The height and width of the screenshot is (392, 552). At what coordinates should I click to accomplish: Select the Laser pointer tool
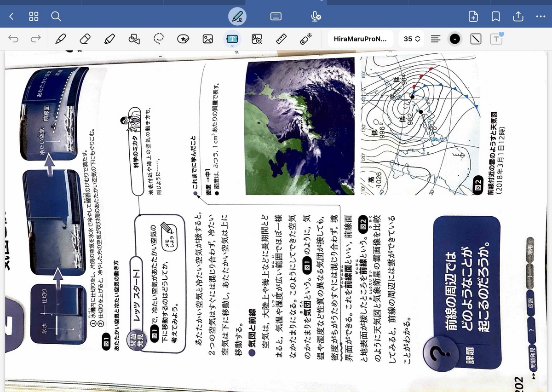306,39
